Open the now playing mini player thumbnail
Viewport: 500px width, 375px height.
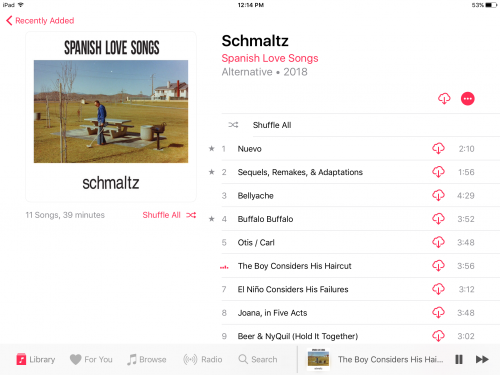(318, 359)
